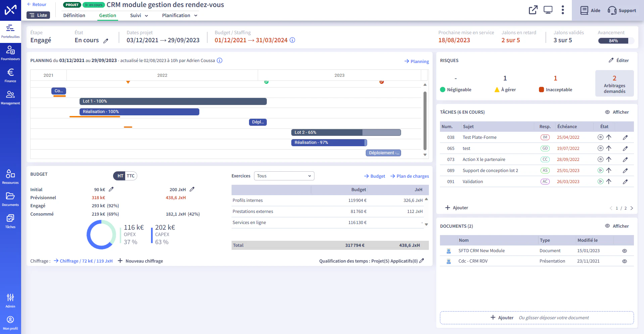Edit the project État pencil icon
This screenshot has height=334, width=644.
pos(106,41)
